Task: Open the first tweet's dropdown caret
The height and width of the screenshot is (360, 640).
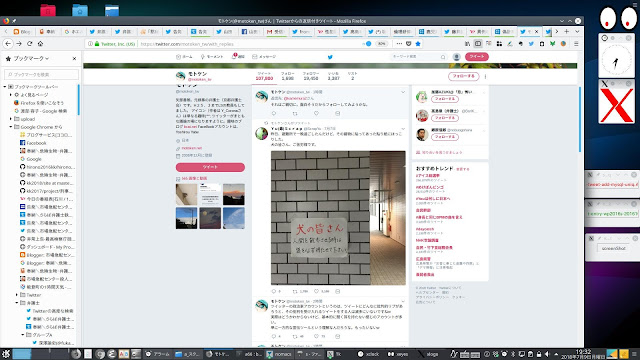Action: [403, 92]
